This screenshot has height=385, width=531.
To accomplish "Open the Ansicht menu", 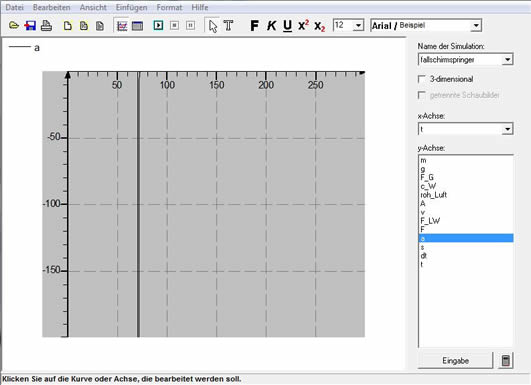I will tap(93, 7).
